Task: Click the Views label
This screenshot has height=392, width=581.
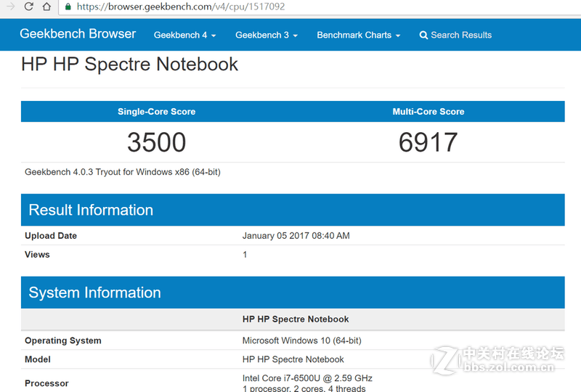Action: click(37, 255)
